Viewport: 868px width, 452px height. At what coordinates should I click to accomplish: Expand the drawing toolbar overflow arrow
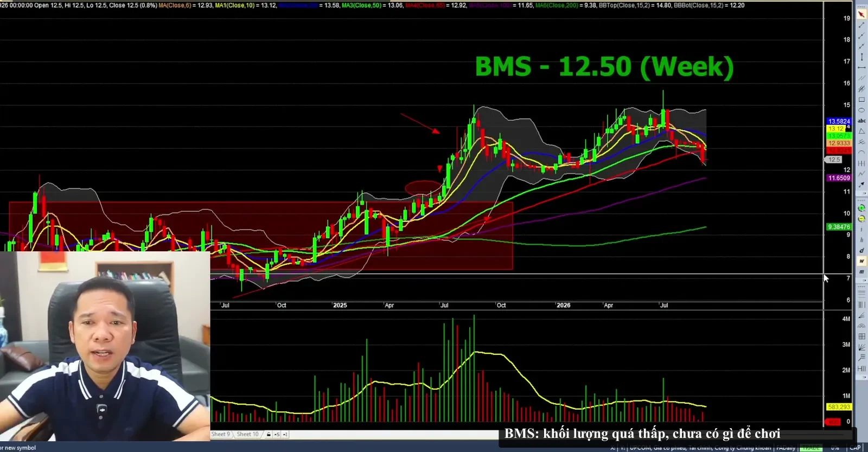(863, 193)
